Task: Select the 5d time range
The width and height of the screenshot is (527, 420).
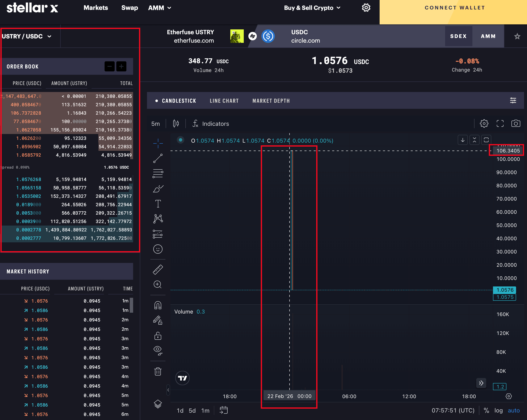Action: [192, 411]
